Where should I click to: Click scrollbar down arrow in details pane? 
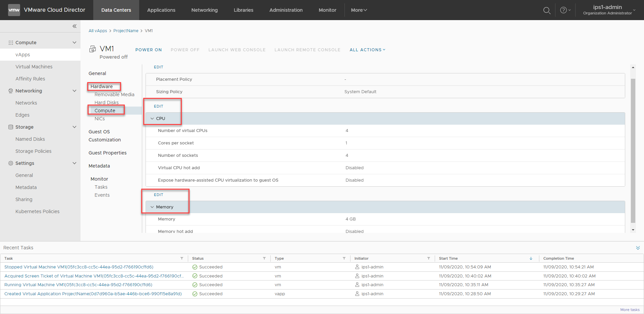pyautogui.click(x=633, y=230)
